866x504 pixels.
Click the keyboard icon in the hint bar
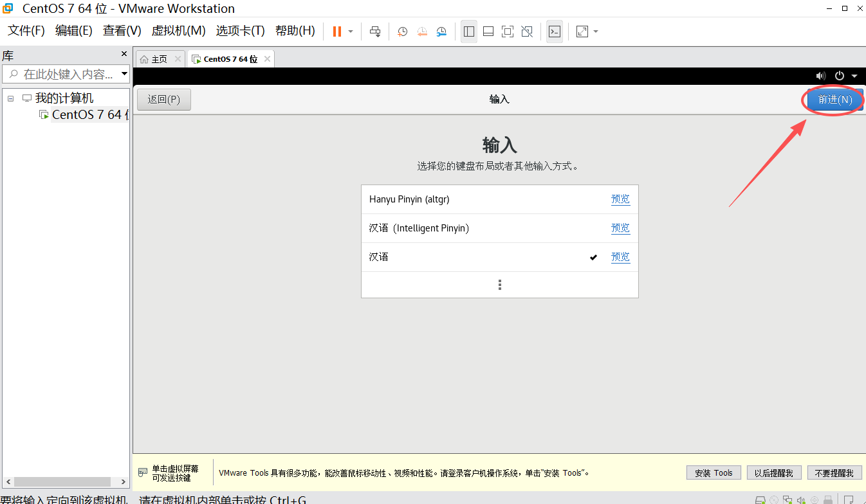[143, 473]
